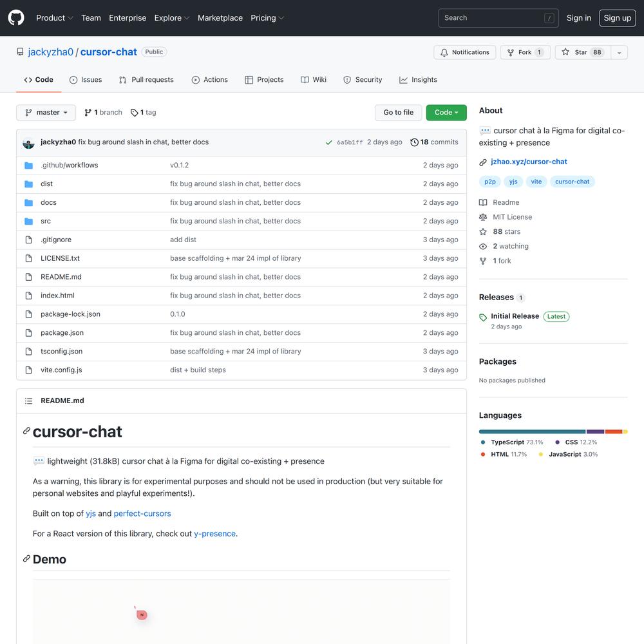Switch to the Issues tab
Screen dimensions: 644x644
[86, 80]
